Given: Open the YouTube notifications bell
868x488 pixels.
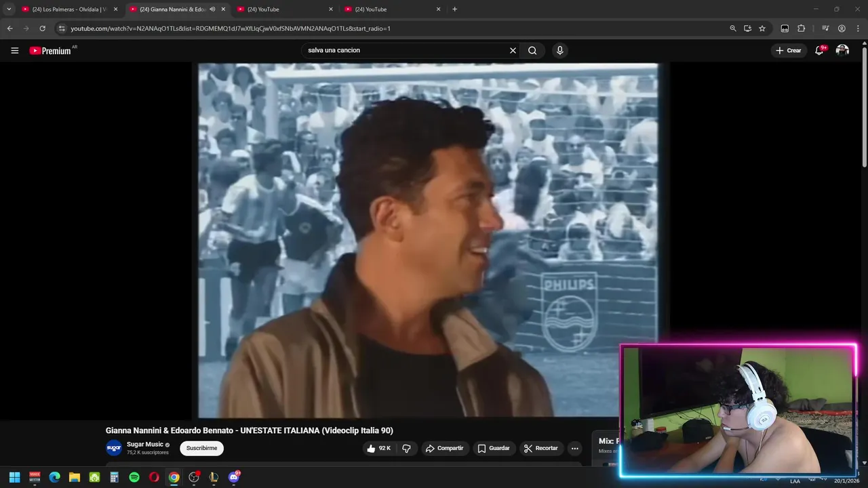Looking at the screenshot, I should (819, 50).
